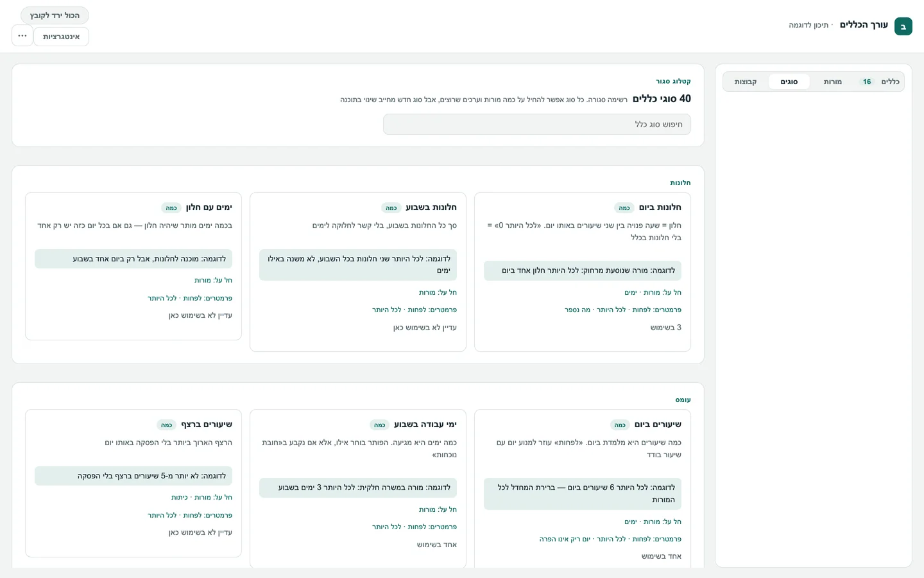Click the green ב app logo

(903, 26)
